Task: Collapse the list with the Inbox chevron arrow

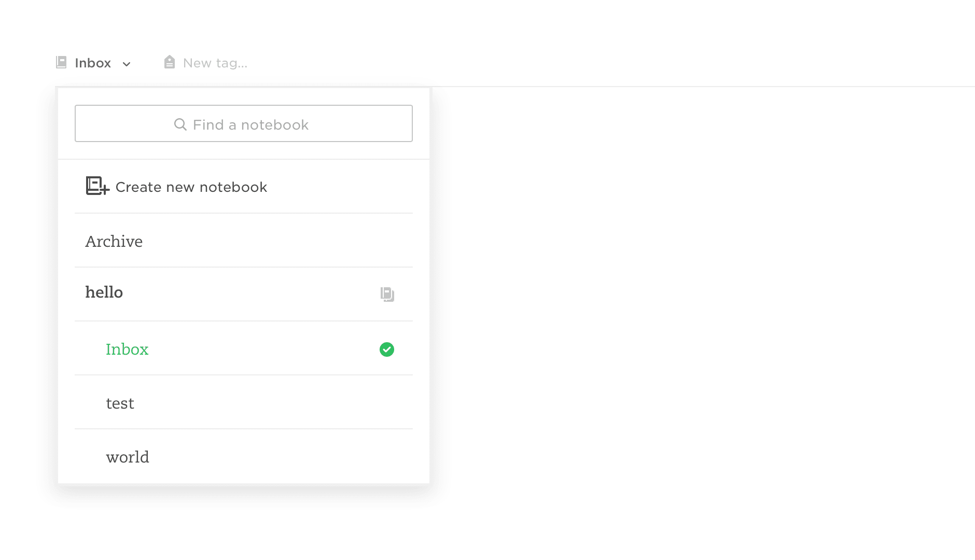Action: point(127,64)
